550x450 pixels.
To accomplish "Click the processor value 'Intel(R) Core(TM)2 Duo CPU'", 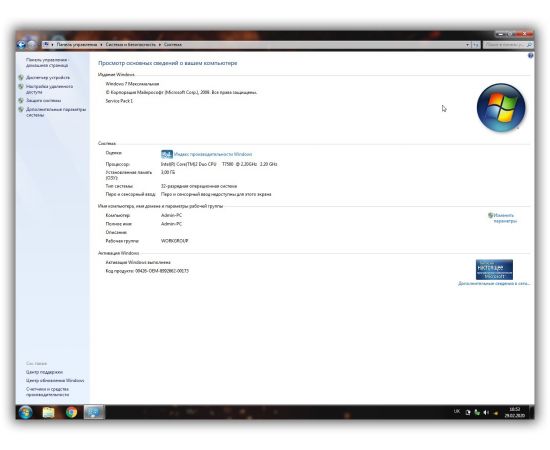I will pos(189,164).
